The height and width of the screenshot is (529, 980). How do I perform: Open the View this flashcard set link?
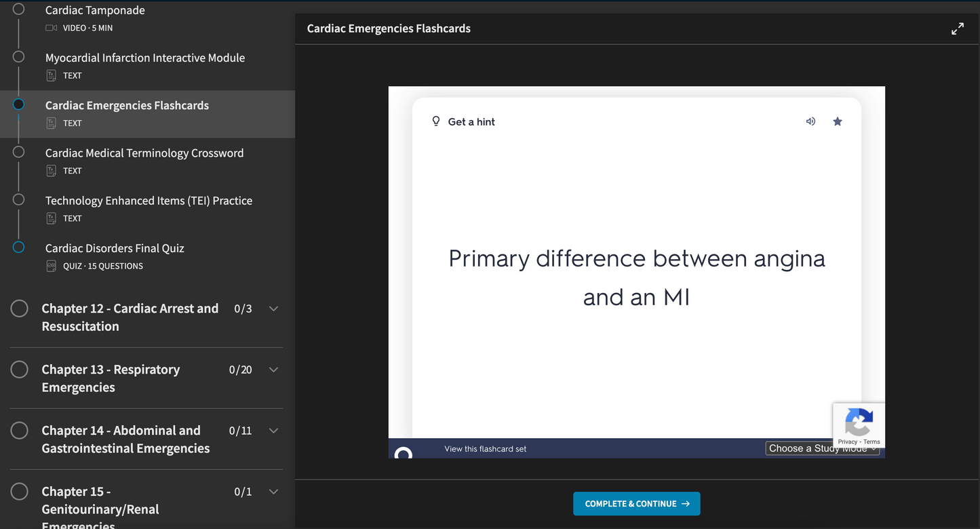[x=485, y=449]
